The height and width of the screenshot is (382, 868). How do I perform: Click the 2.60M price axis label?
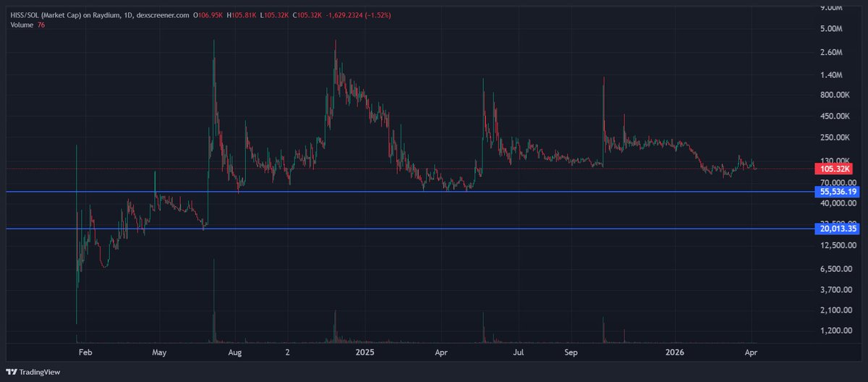tap(830, 53)
